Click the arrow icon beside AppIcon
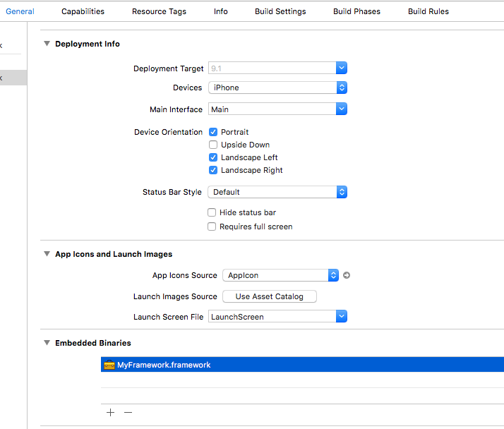This screenshot has width=504, height=429. (x=347, y=275)
